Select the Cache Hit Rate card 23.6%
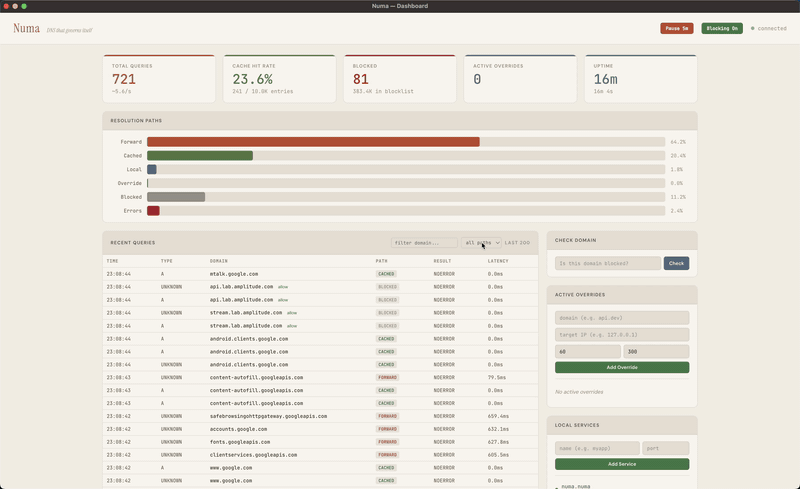The height and width of the screenshot is (489, 800). tap(280, 79)
